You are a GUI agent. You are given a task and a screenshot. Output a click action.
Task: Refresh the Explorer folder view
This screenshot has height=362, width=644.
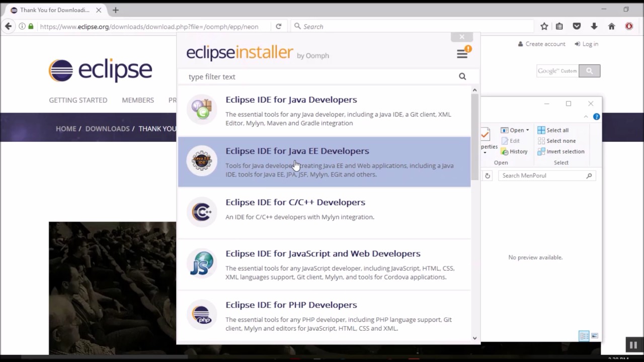point(487,175)
